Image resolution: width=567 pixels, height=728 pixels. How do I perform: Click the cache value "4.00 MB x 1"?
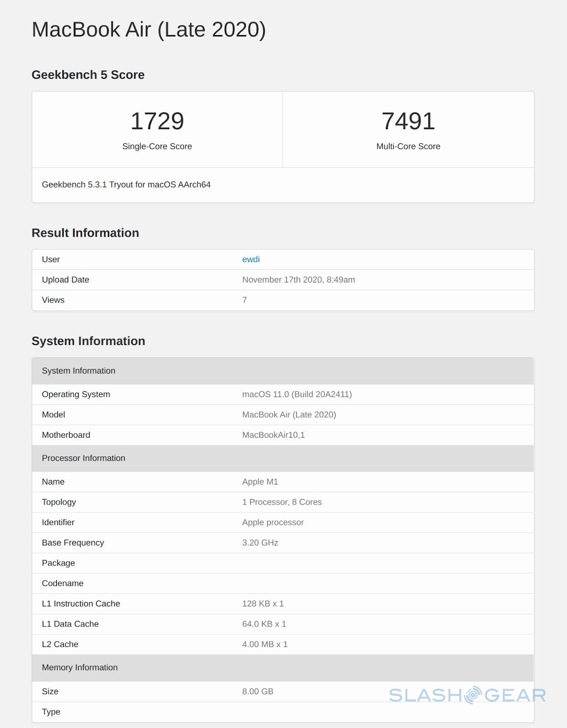(265, 644)
